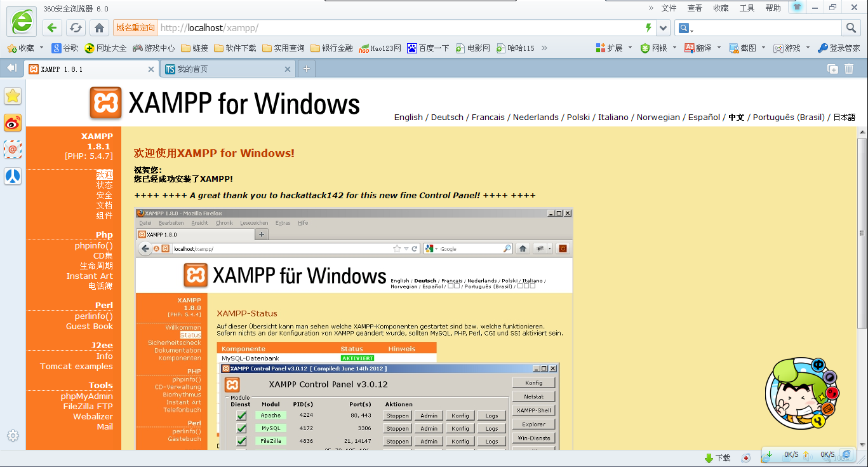Open the Webalizer link

[x=93, y=416]
